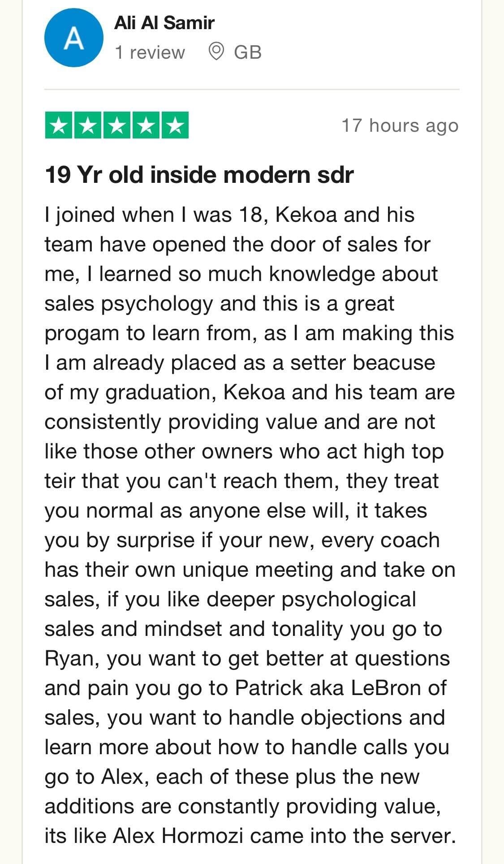
Task: Click the name "Ryan" in the review text
Action: pyautogui.click(x=71, y=658)
